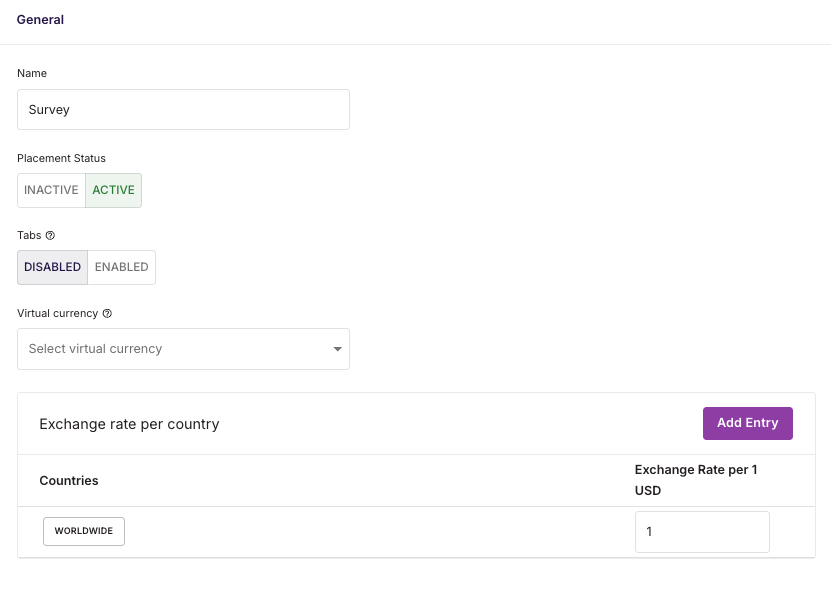Set Placement Status to INACTIVE
This screenshot has width=831, height=590.
tap(51, 190)
